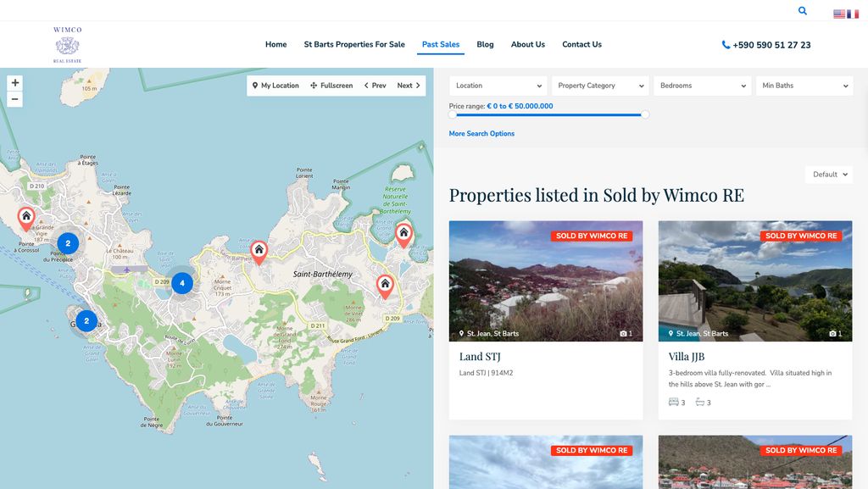Open the Past Sales menu item
This screenshot has height=489, width=868.
(441, 44)
